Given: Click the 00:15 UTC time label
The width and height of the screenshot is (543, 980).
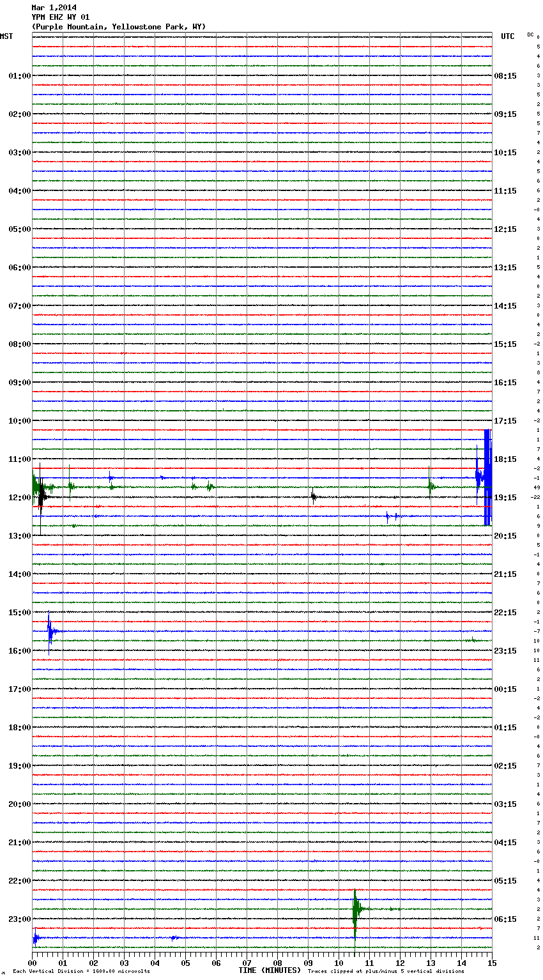Looking at the screenshot, I should pyautogui.click(x=505, y=689).
